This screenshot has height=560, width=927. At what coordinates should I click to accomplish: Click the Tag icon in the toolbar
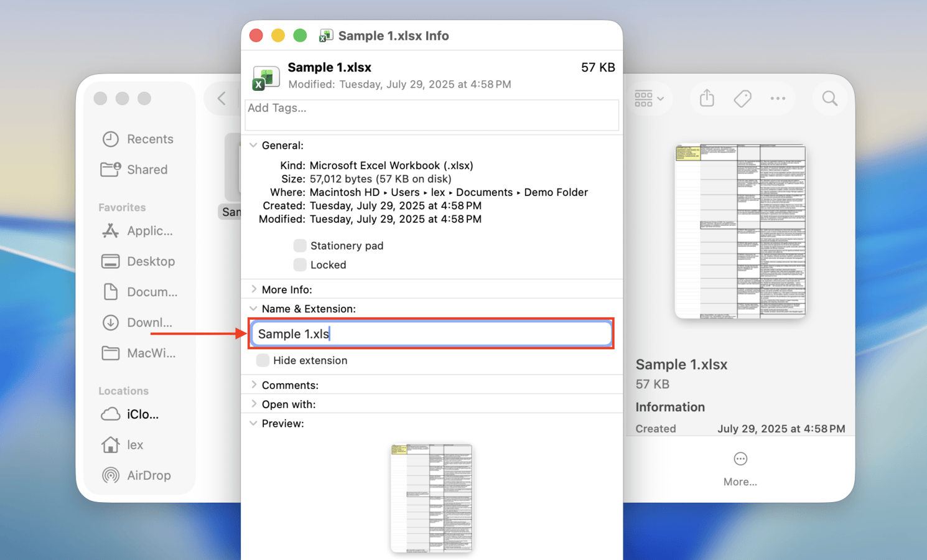[x=742, y=98]
